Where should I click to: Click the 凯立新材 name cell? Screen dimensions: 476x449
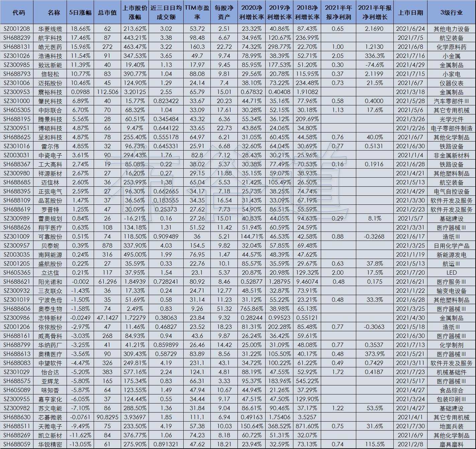coord(50,435)
